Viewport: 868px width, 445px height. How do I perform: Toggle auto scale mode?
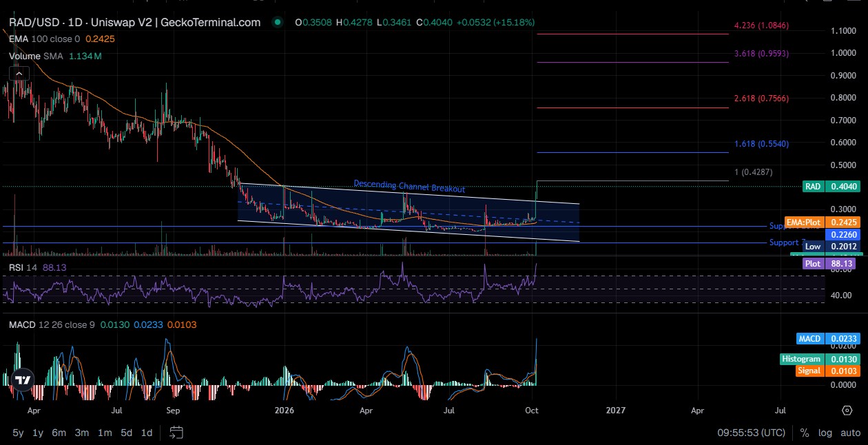[851, 433]
